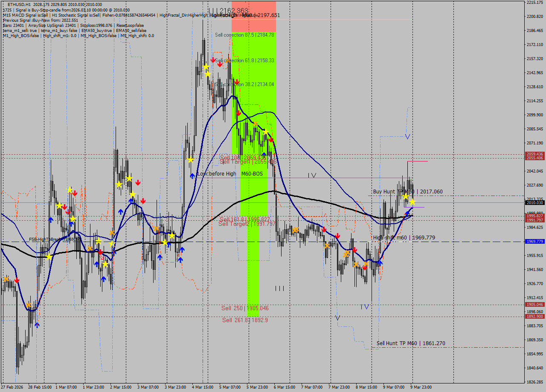Click the blue up arrow below the latest candles
The height and width of the screenshot is (392, 546).
click(x=408, y=213)
